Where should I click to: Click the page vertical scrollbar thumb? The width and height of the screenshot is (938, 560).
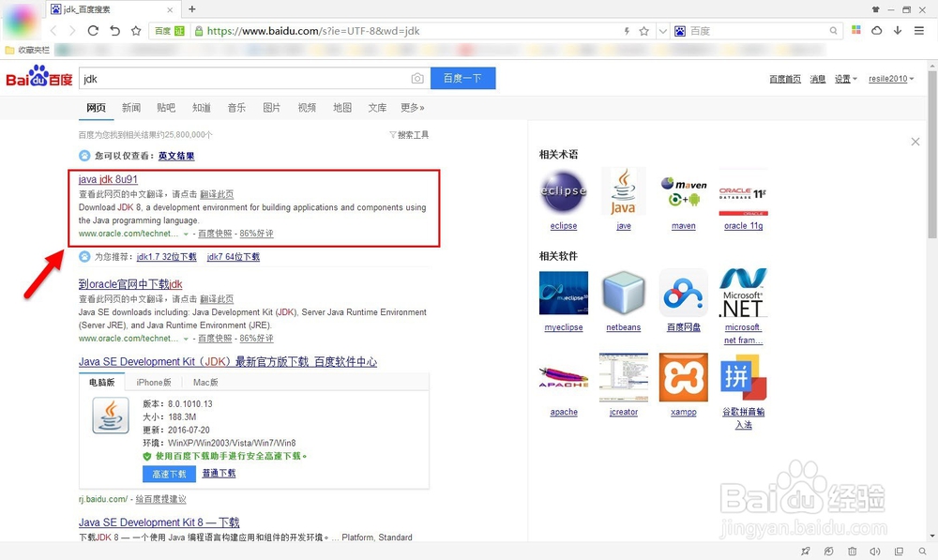click(x=932, y=155)
